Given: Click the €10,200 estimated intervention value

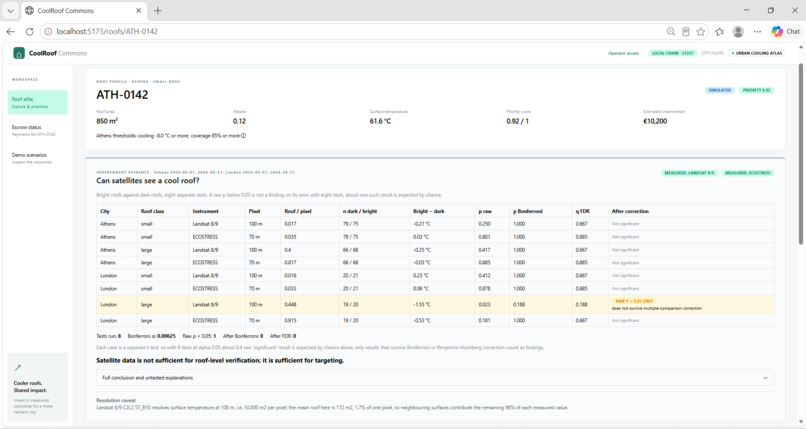Looking at the screenshot, I should click(x=655, y=121).
